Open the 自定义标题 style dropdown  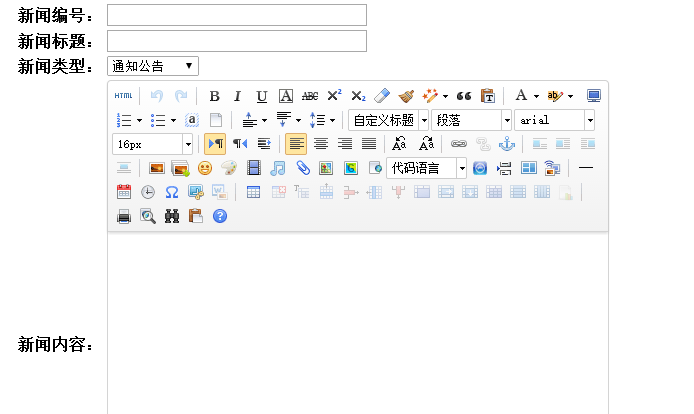(x=388, y=120)
